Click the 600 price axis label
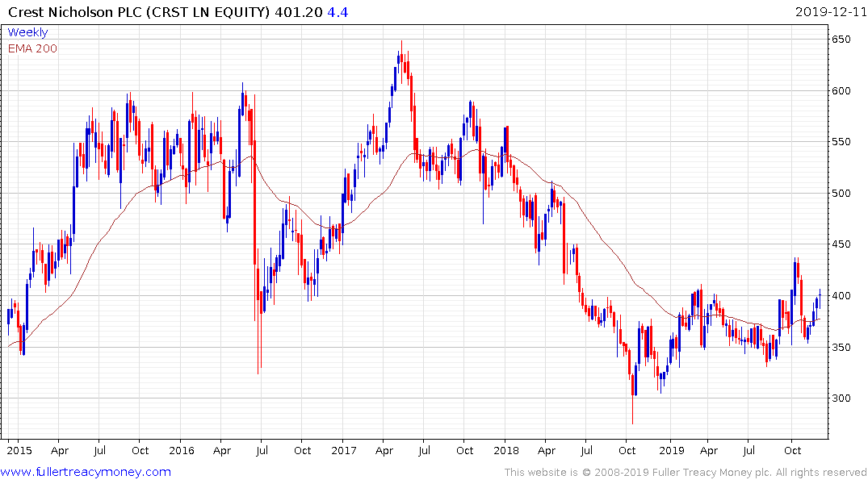868x484 pixels. pos(841,90)
